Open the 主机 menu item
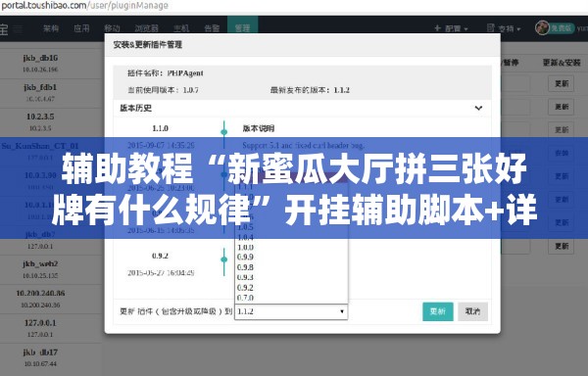588x376 pixels. click(181, 28)
